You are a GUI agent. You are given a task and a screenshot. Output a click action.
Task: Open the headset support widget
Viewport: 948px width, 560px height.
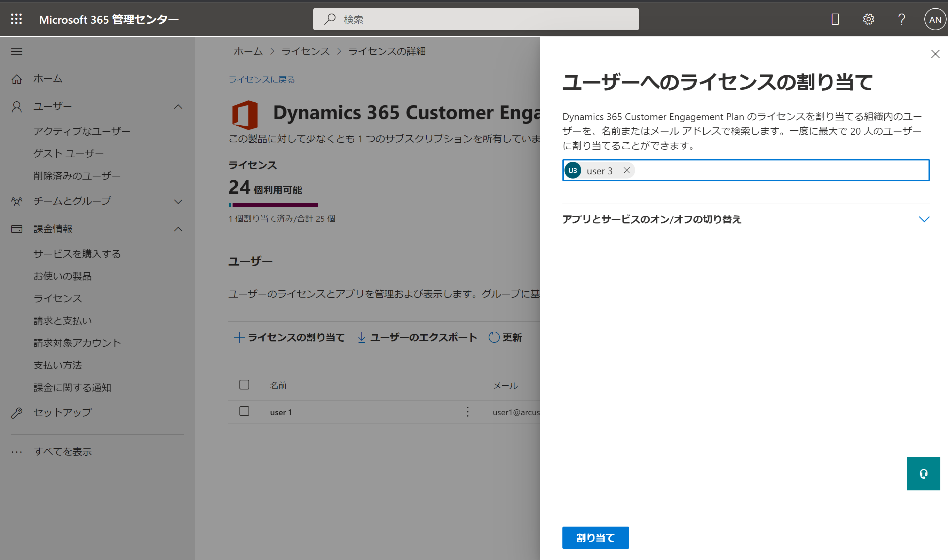click(924, 474)
